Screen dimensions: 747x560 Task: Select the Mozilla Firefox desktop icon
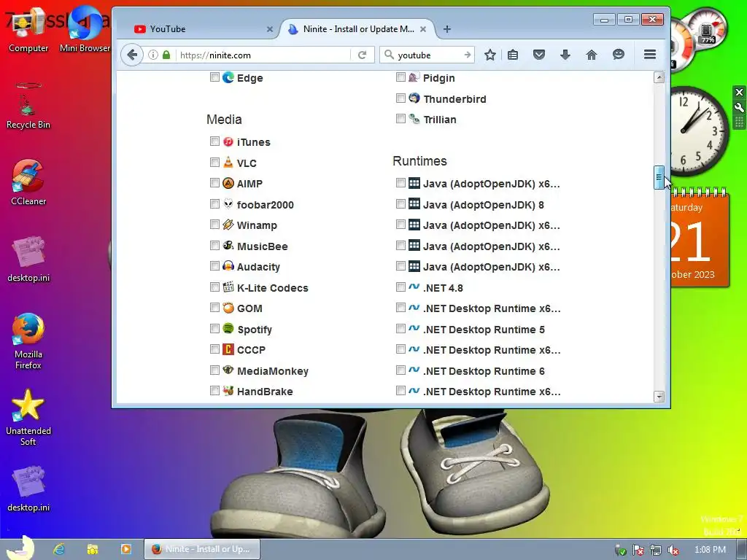[x=28, y=341]
